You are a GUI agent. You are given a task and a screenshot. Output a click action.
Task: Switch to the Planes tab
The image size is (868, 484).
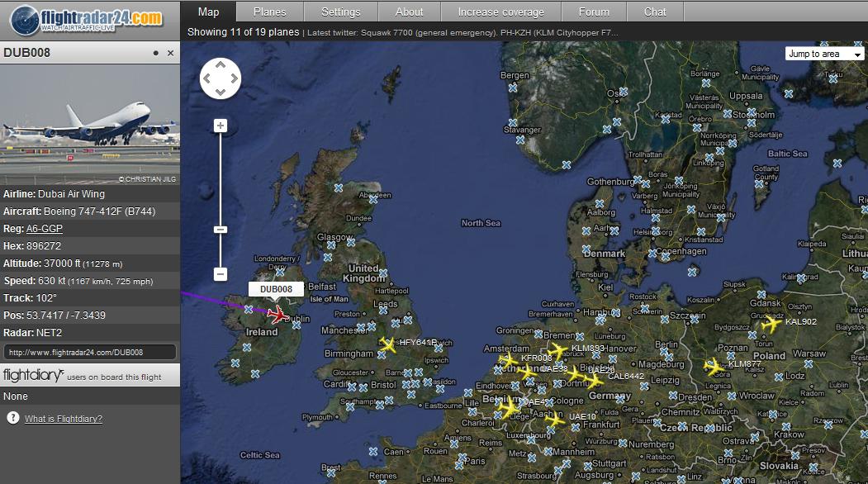[x=269, y=12]
